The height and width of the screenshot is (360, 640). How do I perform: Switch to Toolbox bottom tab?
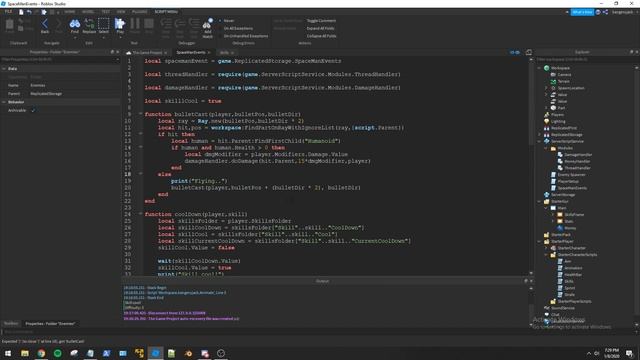(11, 324)
